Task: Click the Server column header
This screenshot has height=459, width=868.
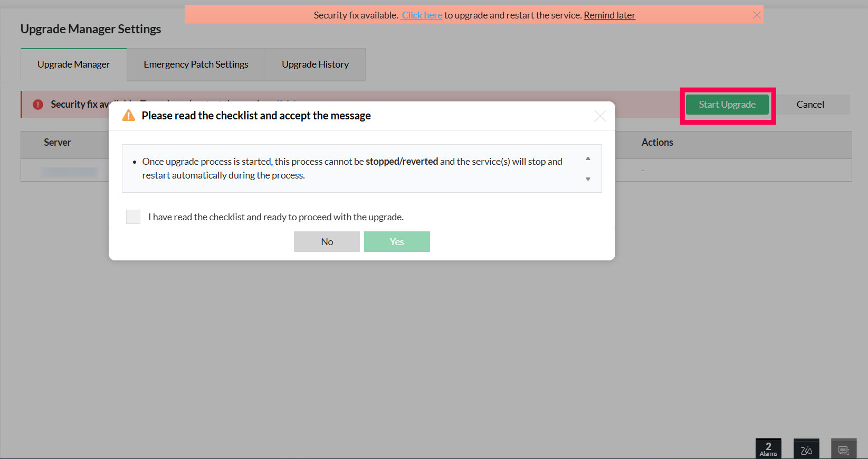Action: 57,143
